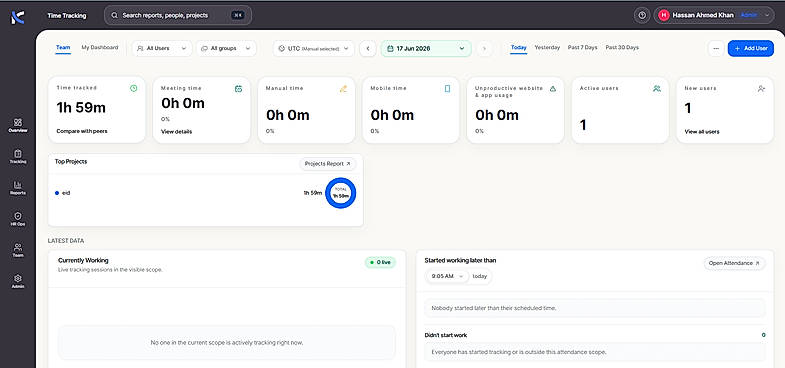The width and height of the screenshot is (785, 368).
Task: Click the Time Tracking header title
Action: point(67,16)
